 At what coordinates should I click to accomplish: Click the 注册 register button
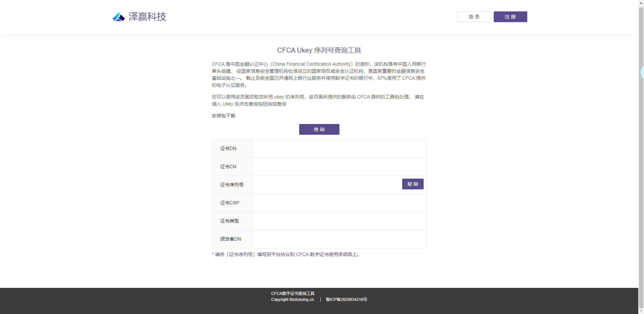[510, 17]
